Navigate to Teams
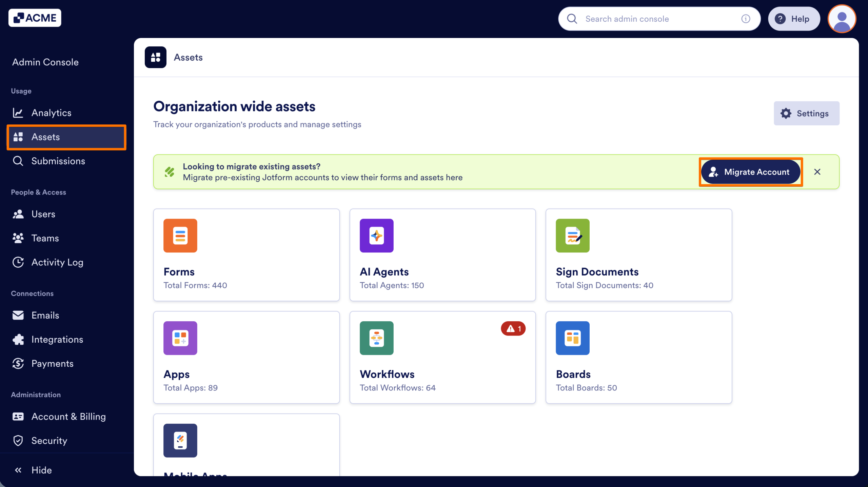The width and height of the screenshot is (868, 487). 66,238
